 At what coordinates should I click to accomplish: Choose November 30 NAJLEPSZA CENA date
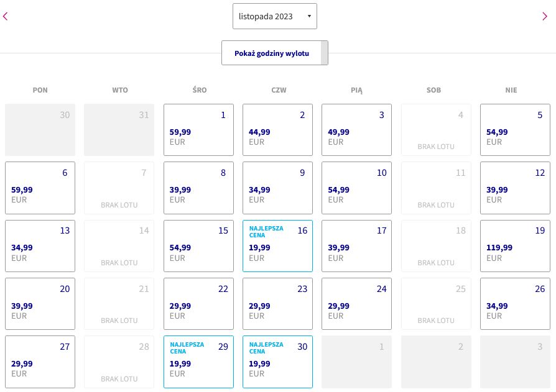277,362
